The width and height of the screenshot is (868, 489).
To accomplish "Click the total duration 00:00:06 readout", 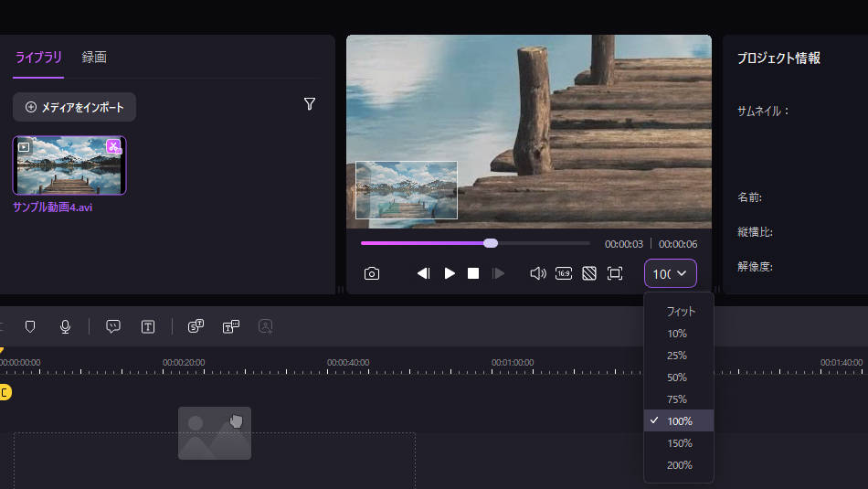I will pos(678,244).
